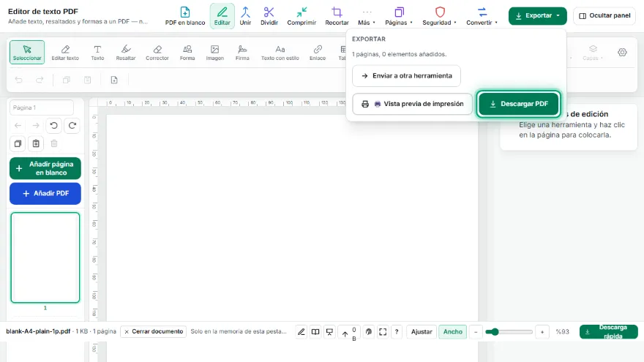
Task: Click the blank-A4-plain-1p.pdf file name
Action: (38, 331)
